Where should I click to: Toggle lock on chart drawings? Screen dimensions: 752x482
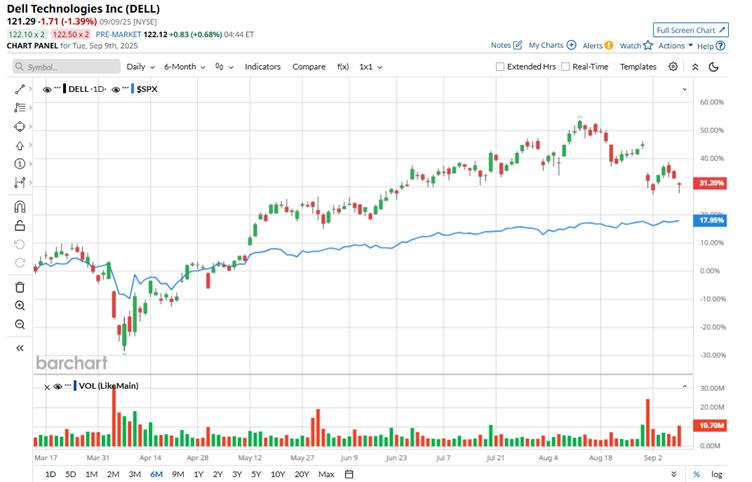point(20,225)
